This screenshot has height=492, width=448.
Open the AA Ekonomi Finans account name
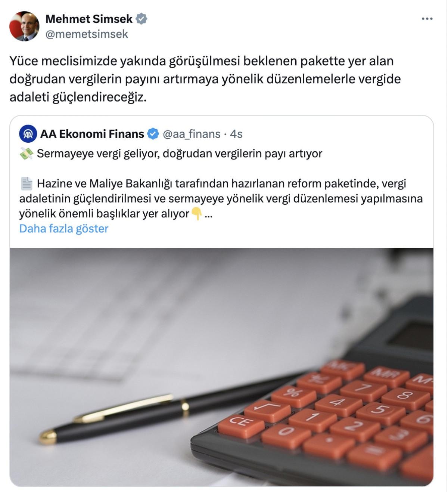coord(92,134)
